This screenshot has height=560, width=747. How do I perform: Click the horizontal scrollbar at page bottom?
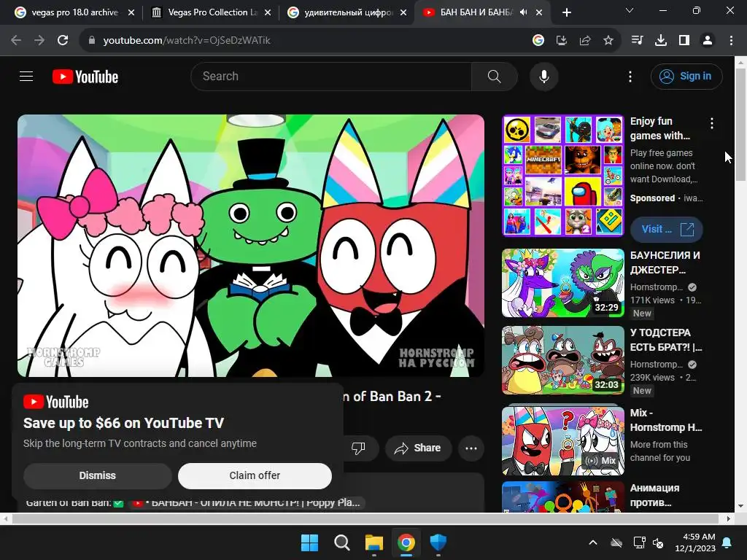(x=365, y=518)
